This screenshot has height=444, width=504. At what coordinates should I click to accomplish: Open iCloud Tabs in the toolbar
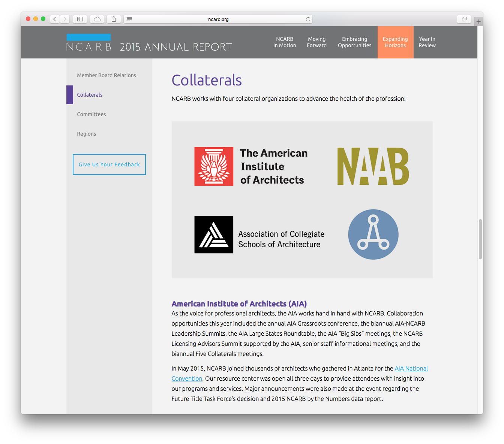click(x=97, y=19)
